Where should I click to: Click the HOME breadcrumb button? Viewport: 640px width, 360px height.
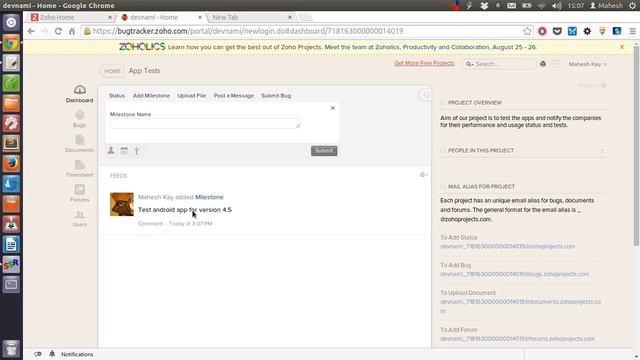coord(111,71)
